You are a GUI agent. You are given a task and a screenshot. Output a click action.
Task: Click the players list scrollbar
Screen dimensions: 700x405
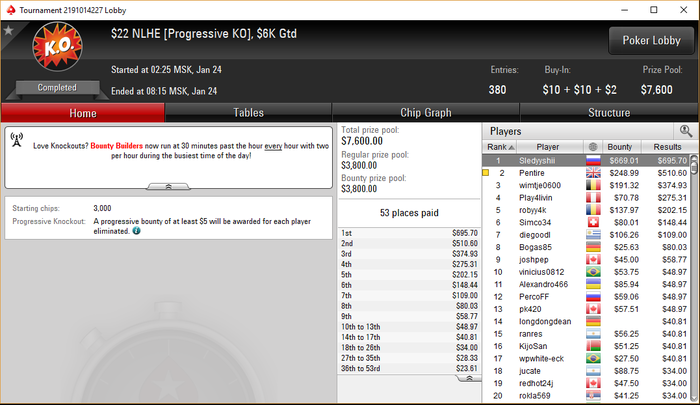pos(694,279)
